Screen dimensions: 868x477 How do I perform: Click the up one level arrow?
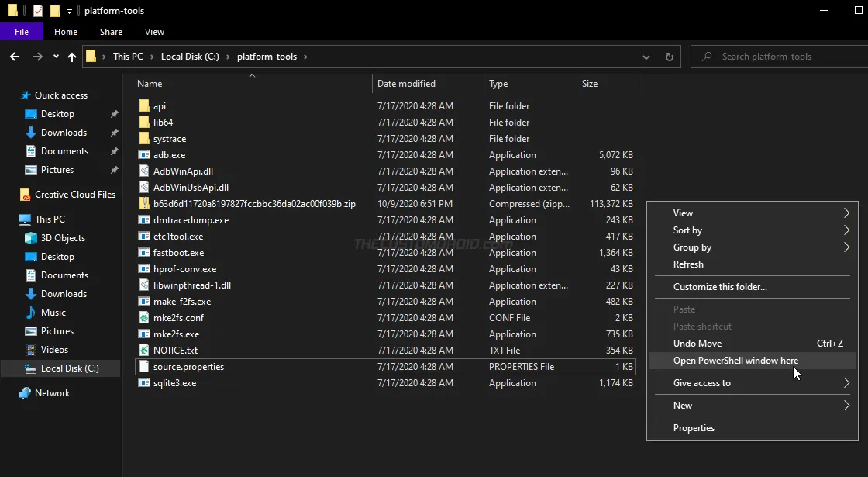pyautogui.click(x=71, y=56)
